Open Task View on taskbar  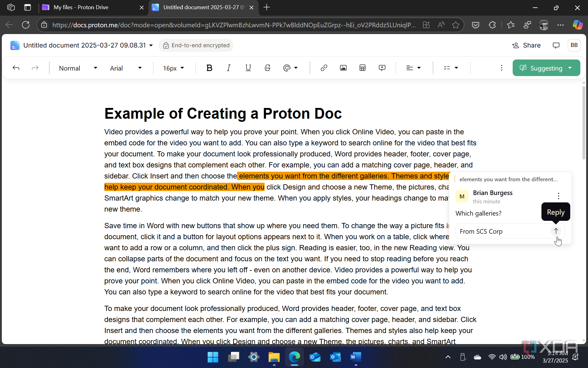pyautogui.click(x=234, y=357)
